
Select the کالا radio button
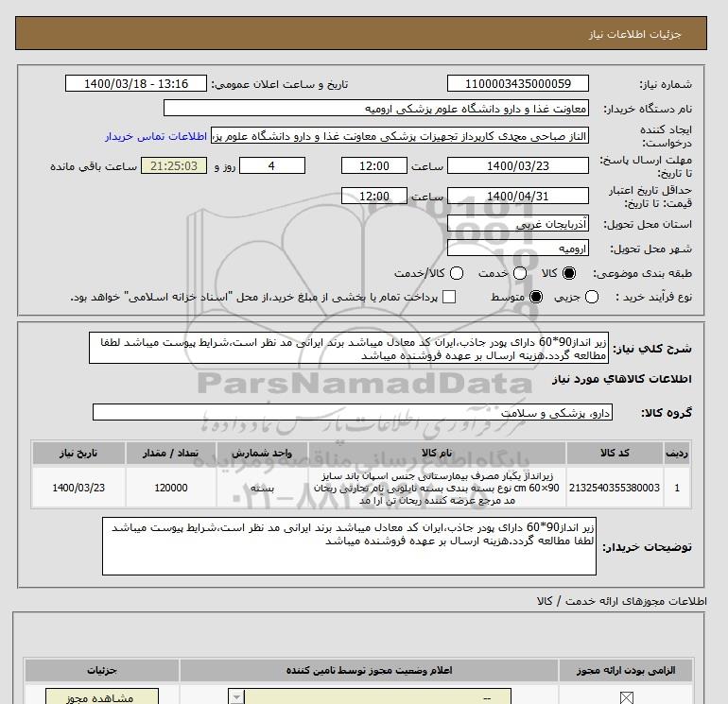568,273
